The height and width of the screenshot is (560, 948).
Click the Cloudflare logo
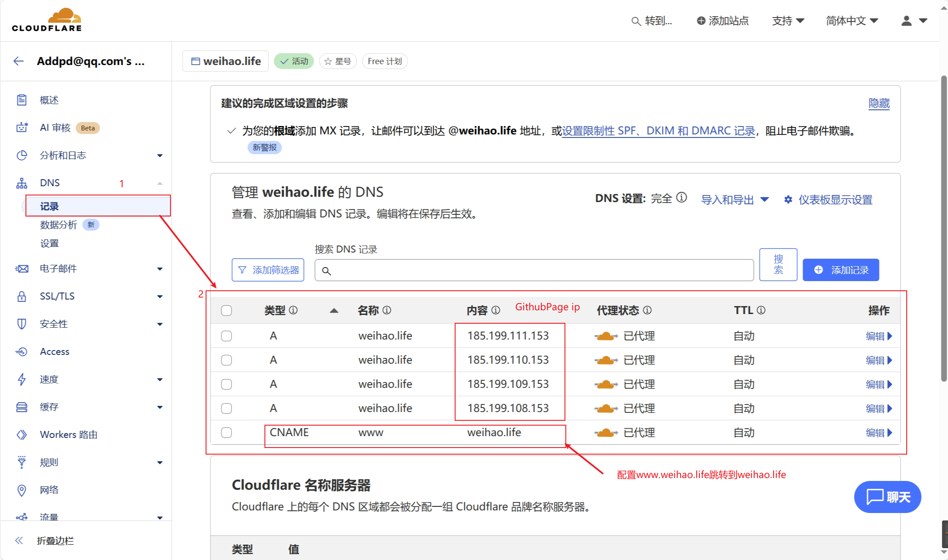click(x=47, y=20)
